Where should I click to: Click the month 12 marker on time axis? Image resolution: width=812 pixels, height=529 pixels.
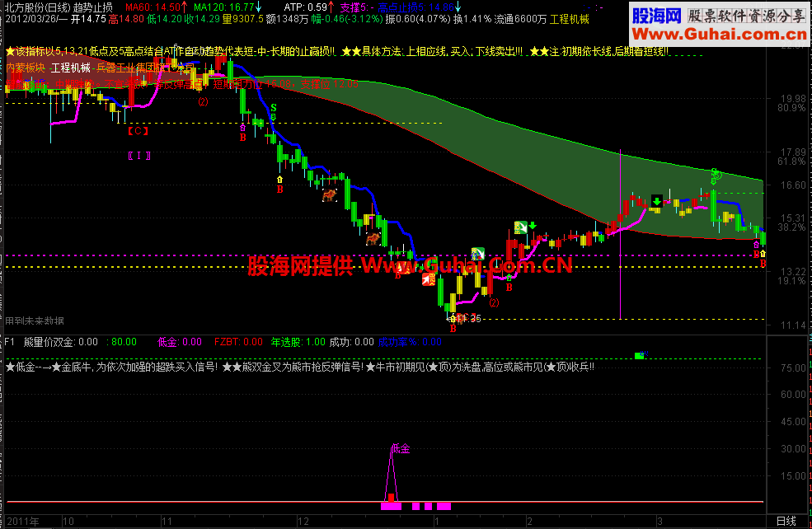pos(303,522)
